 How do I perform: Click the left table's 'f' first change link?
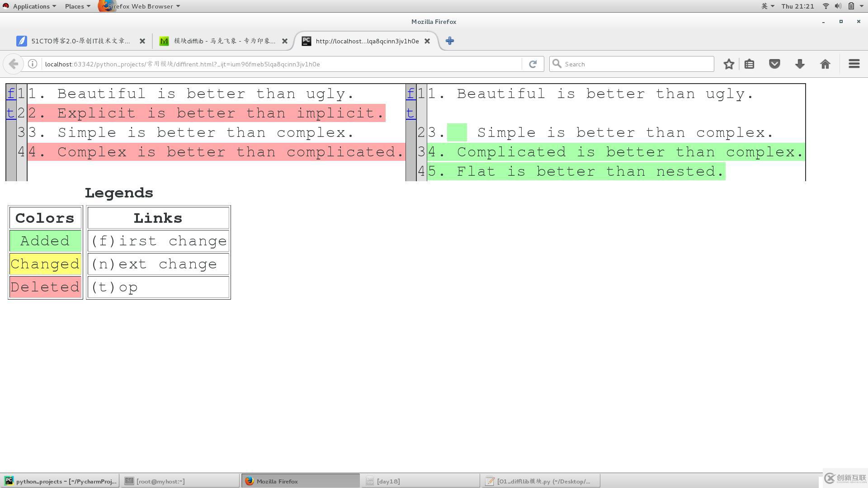11,94
